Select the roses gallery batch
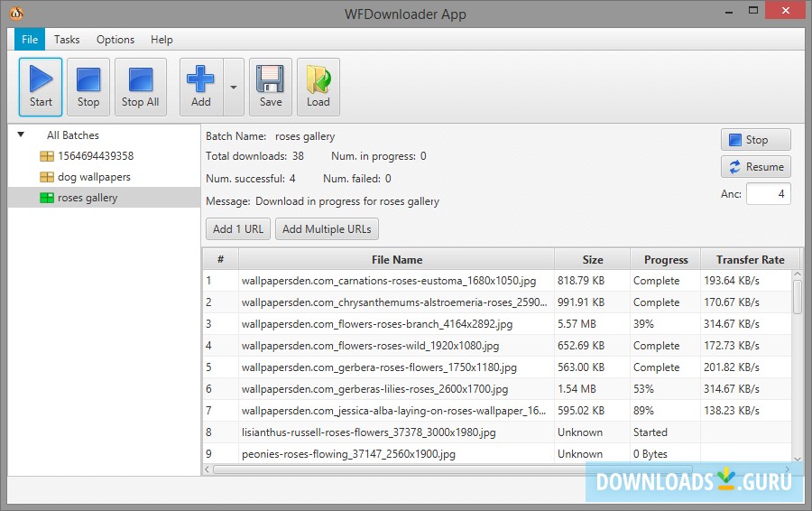 (x=104, y=198)
